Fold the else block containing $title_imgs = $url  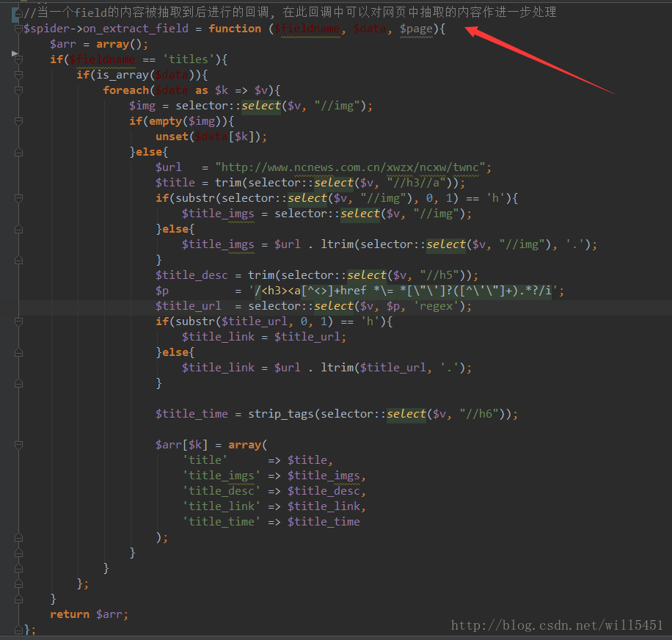(x=18, y=229)
